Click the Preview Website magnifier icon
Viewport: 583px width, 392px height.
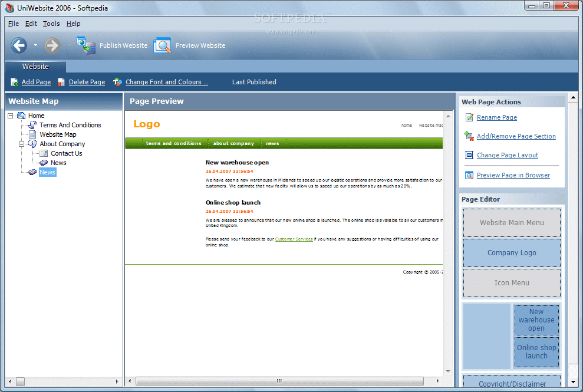point(162,45)
